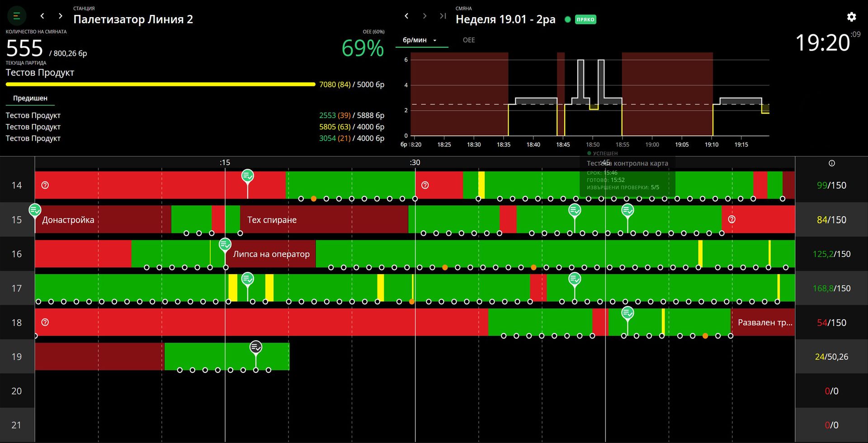Click question mark icon in row 18

coord(45,322)
